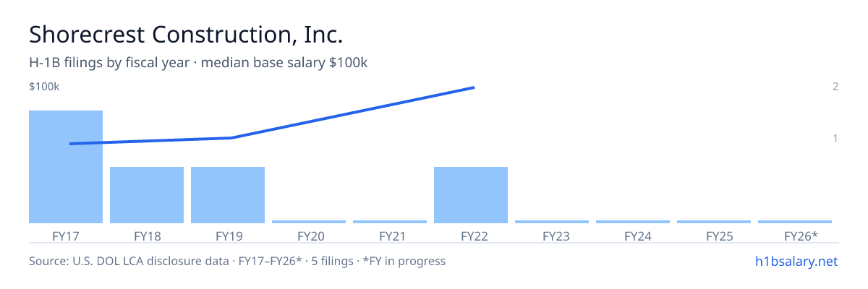Click the FY17 axis label
This screenshot has width=868, height=289.
click(66, 236)
